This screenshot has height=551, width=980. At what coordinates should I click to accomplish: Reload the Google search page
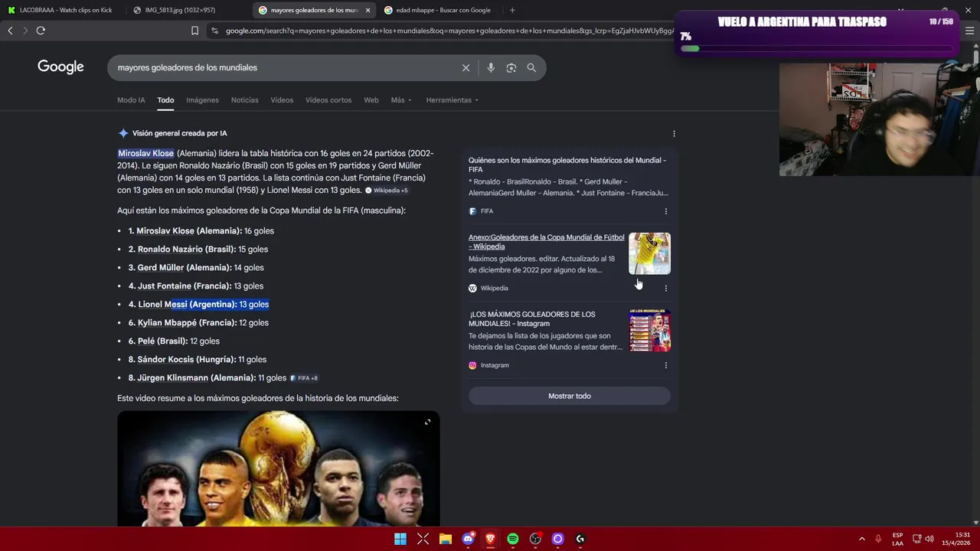41,31
